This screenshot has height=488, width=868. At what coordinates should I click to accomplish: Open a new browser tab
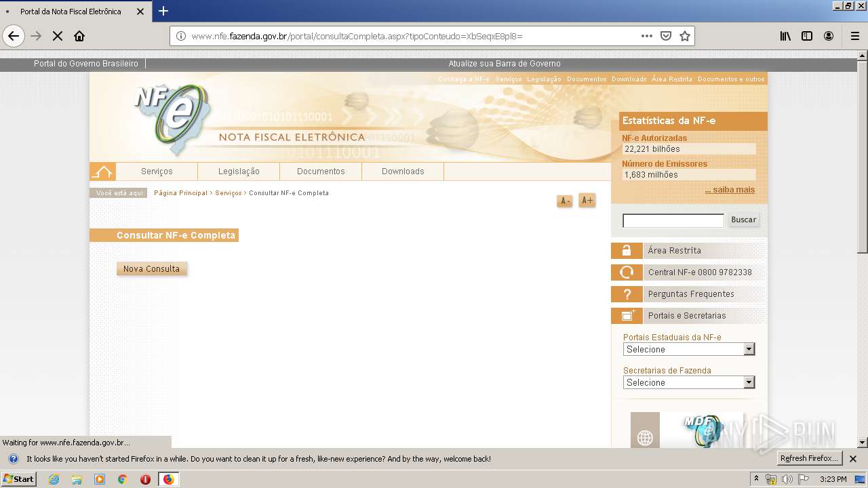point(163,11)
